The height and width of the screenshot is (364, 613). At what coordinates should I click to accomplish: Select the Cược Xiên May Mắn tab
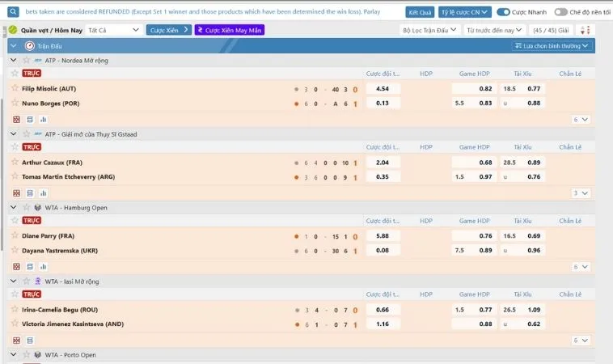click(x=230, y=30)
